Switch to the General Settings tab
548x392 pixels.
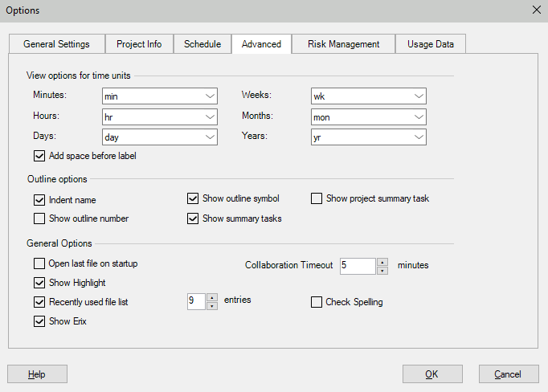tap(56, 44)
